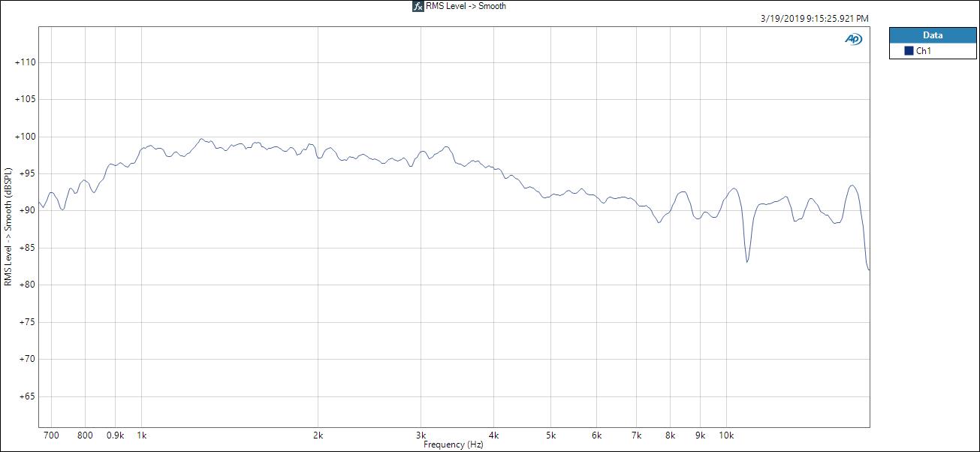The height and width of the screenshot is (452, 980).
Task: Click the deep notch in the curve just above 10k
Action: [x=747, y=261]
